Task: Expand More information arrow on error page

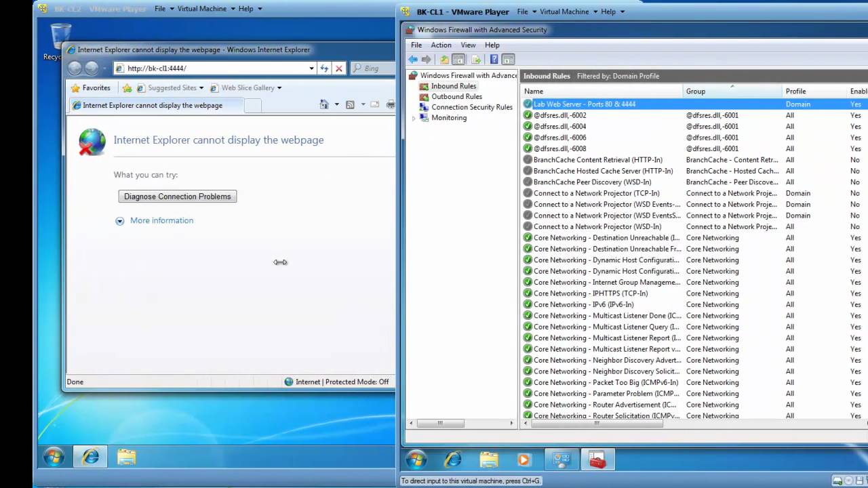Action: 120,221
